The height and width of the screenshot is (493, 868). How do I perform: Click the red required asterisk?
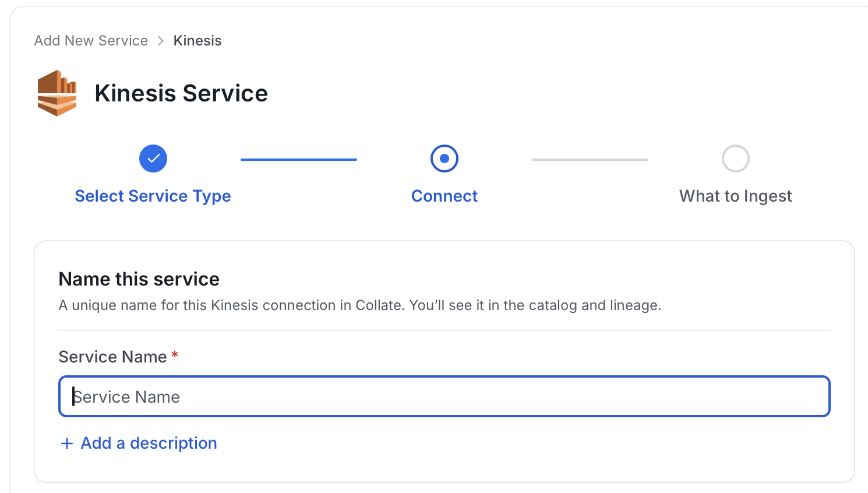175,355
